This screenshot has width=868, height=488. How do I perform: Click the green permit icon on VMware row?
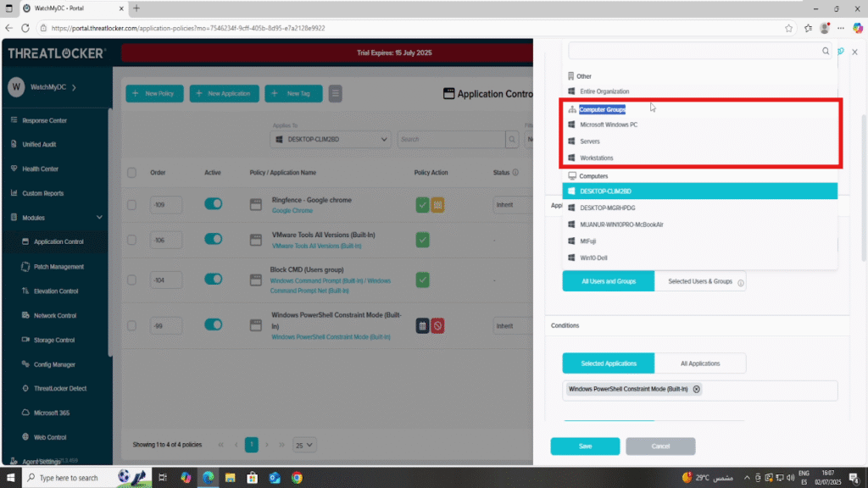click(422, 240)
